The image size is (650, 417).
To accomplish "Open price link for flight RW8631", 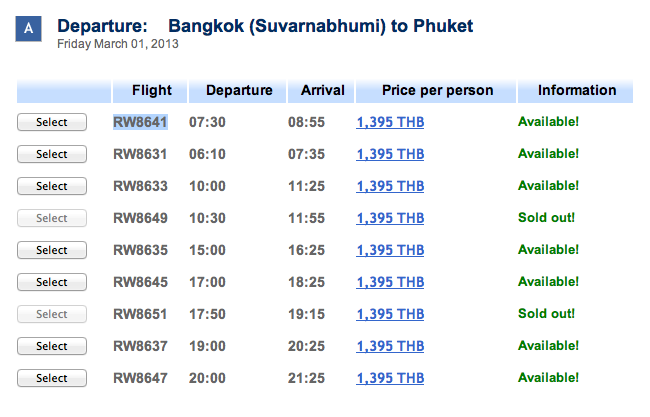I will [x=390, y=154].
